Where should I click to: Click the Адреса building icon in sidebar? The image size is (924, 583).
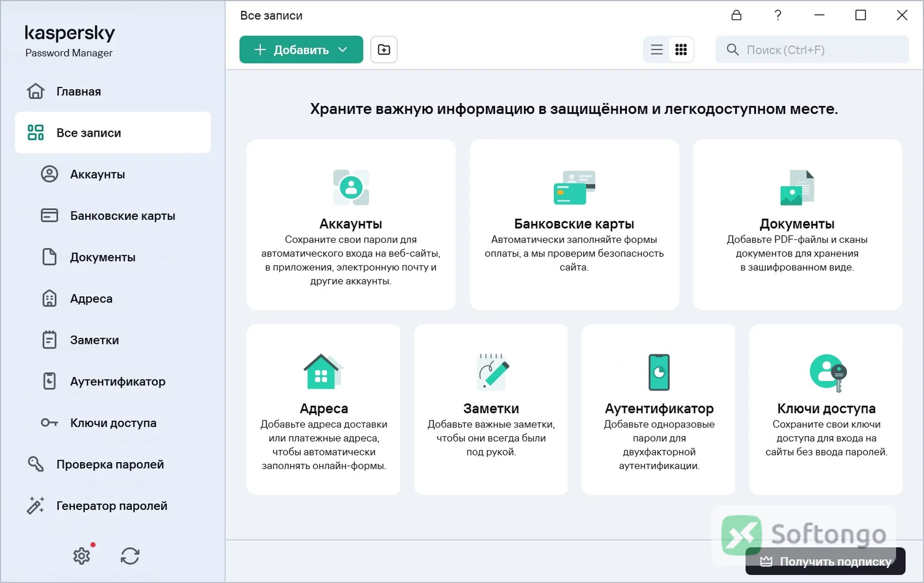(x=49, y=298)
